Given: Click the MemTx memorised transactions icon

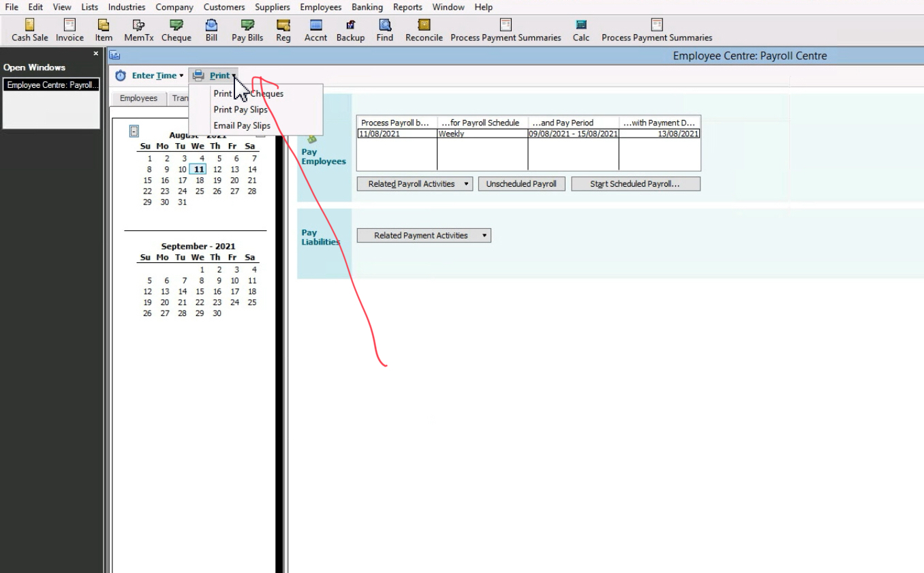Looking at the screenshot, I should (138, 31).
